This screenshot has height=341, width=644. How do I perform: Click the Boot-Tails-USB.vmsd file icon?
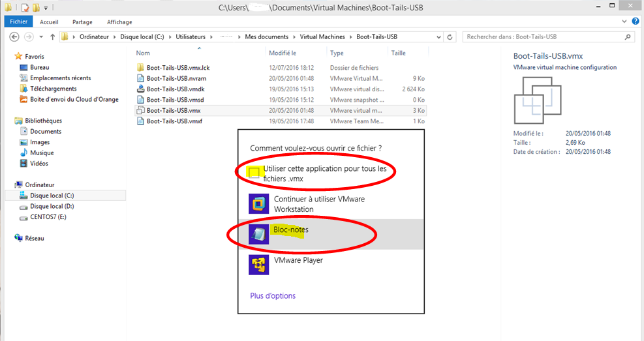tap(140, 99)
